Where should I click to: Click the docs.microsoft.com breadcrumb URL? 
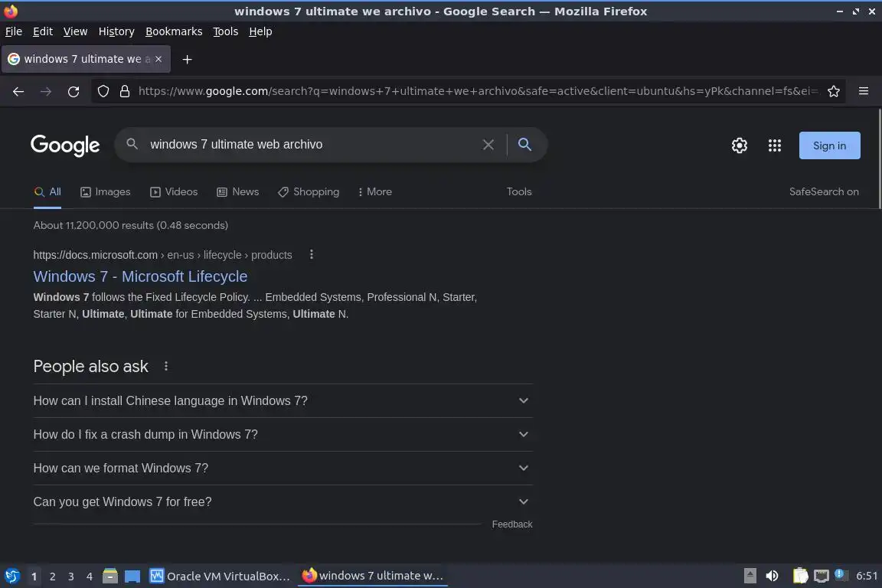coord(162,255)
